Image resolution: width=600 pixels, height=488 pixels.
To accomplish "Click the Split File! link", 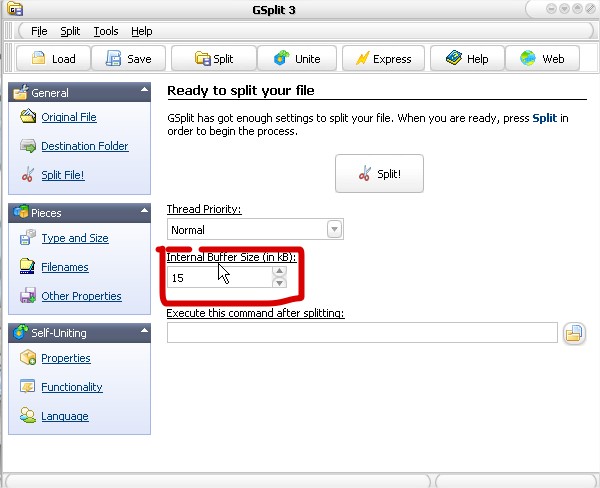I will click(x=63, y=175).
